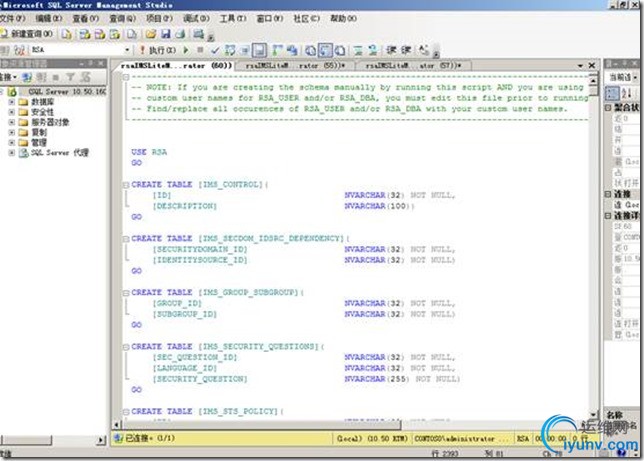Open a new Database Engine Query
This screenshot has width=644, height=461.
point(67,34)
